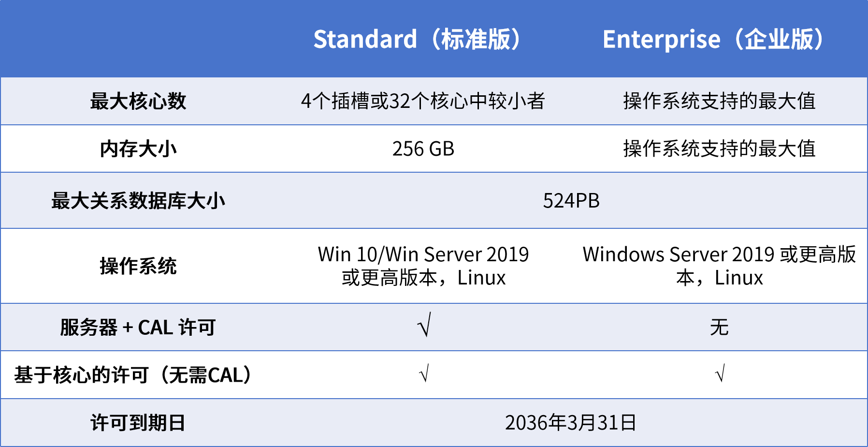The width and height of the screenshot is (868, 447).
Task: Select the 2036年3月31日 date value
Action: tap(571, 423)
